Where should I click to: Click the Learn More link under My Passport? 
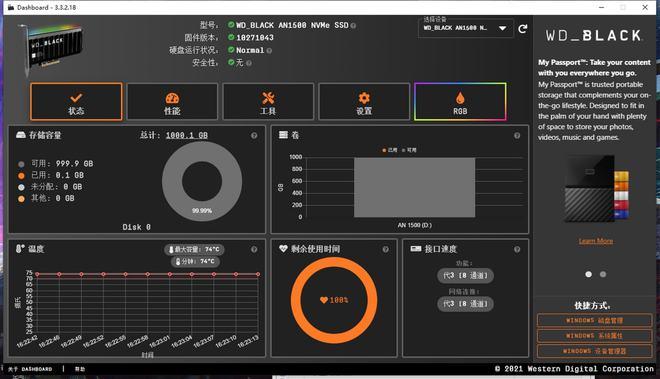596,241
